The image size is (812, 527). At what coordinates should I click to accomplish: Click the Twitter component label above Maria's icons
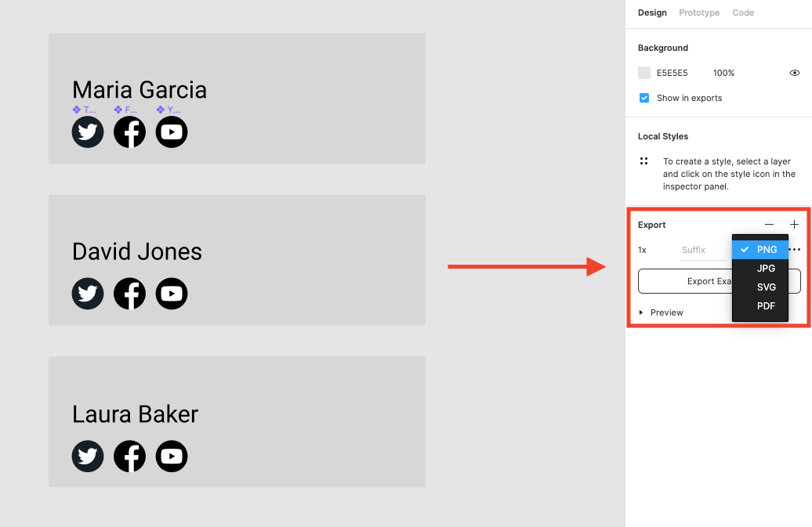tap(85, 110)
